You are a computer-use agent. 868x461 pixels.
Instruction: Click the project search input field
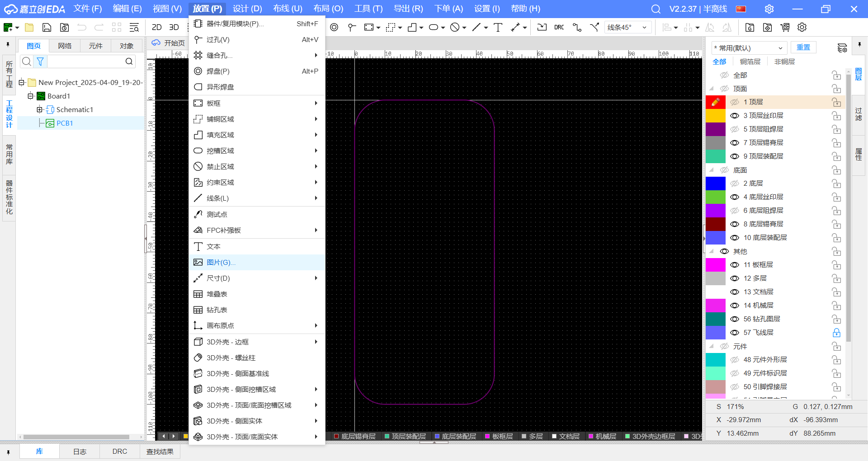[x=85, y=61]
